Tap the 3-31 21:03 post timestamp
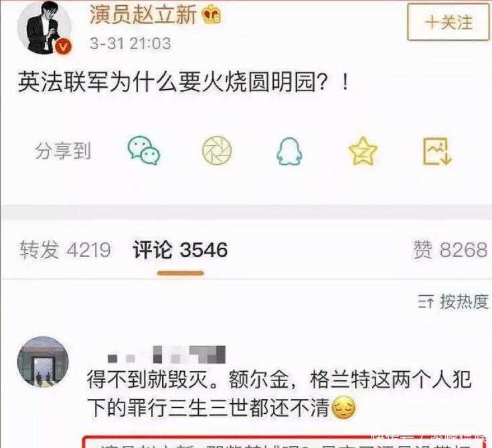Viewport: 492px width, 448px height. [x=131, y=44]
